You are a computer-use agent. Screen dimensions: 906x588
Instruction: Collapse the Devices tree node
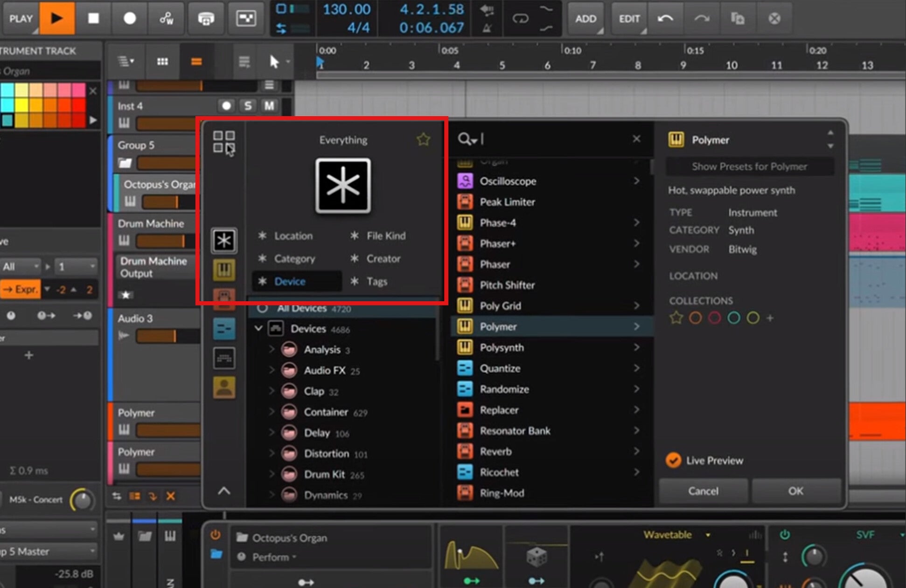[258, 328]
